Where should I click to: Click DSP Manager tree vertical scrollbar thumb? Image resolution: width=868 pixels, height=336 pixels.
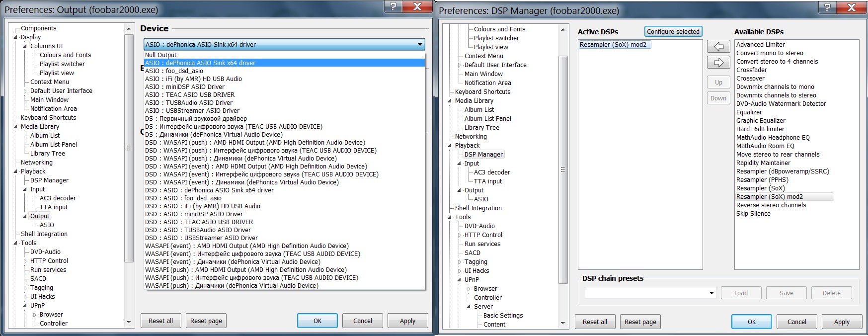tap(563, 169)
